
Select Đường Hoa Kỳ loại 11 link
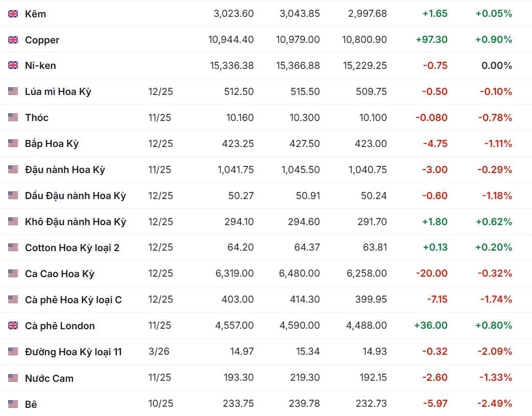(73, 352)
